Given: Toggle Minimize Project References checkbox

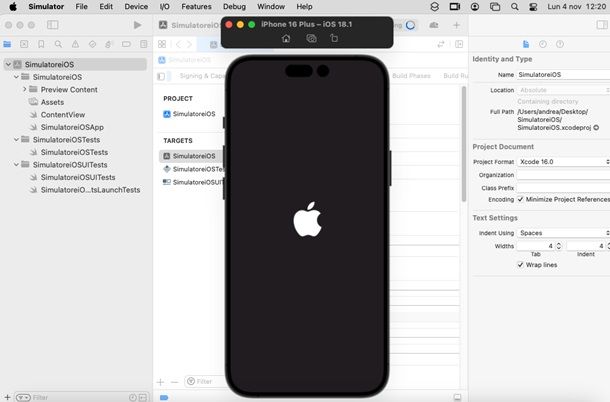Looking at the screenshot, I should tap(520, 199).
